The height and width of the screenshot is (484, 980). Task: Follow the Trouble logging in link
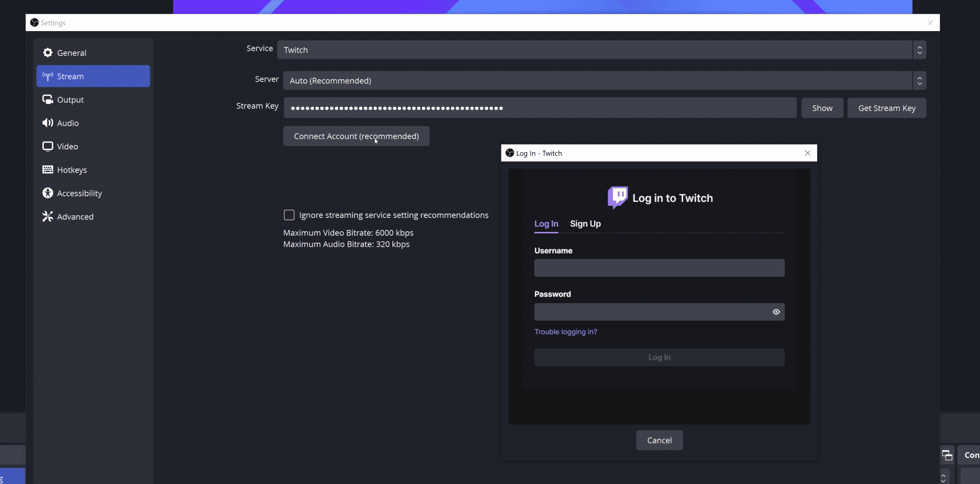tap(566, 332)
